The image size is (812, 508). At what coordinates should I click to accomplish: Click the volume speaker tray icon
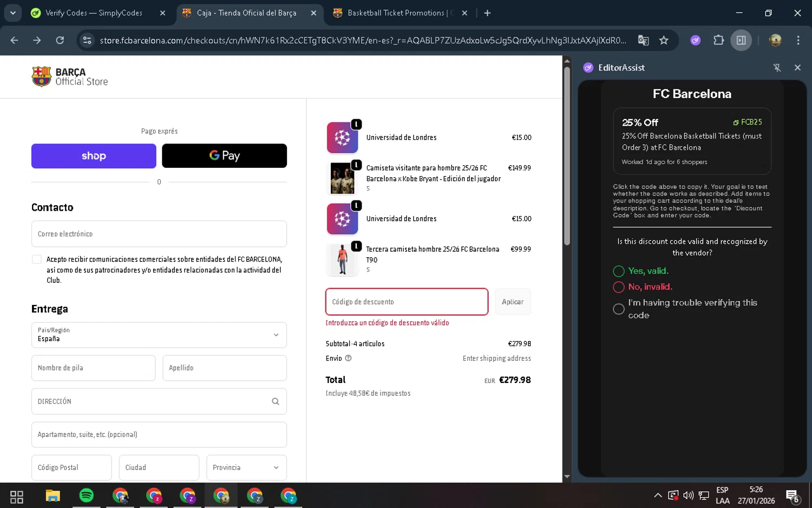(x=688, y=496)
